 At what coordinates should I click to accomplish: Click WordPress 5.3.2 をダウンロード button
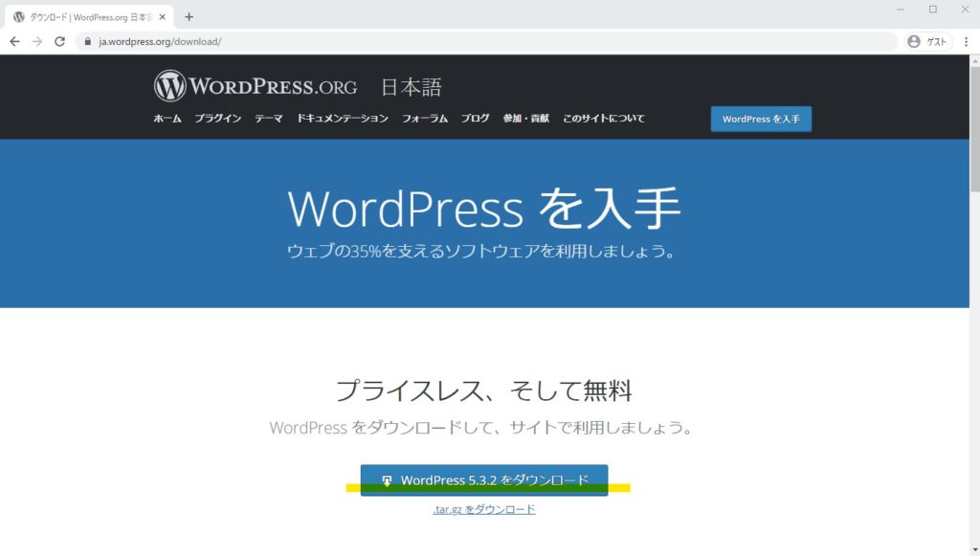coord(483,480)
